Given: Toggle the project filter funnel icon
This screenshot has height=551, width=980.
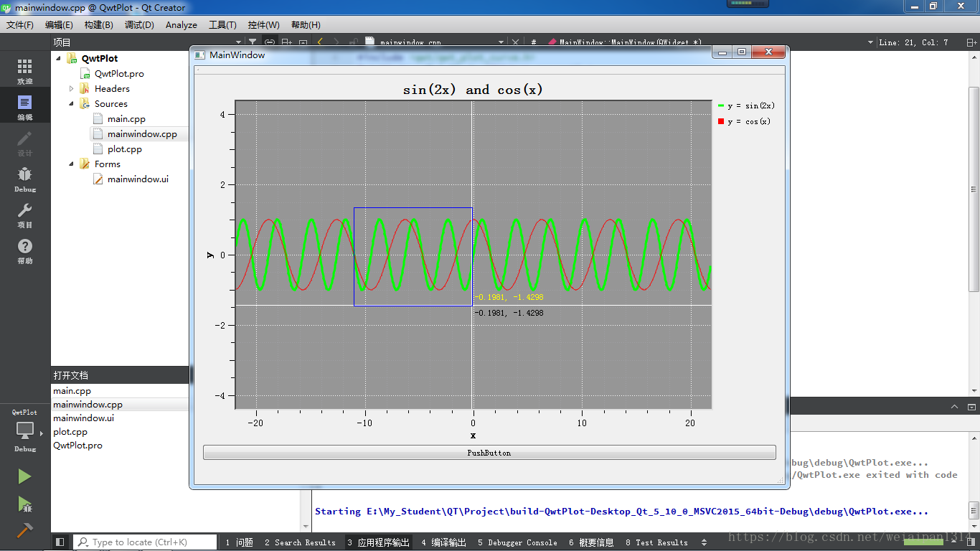Looking at the screenshot, I should (254, 42).
